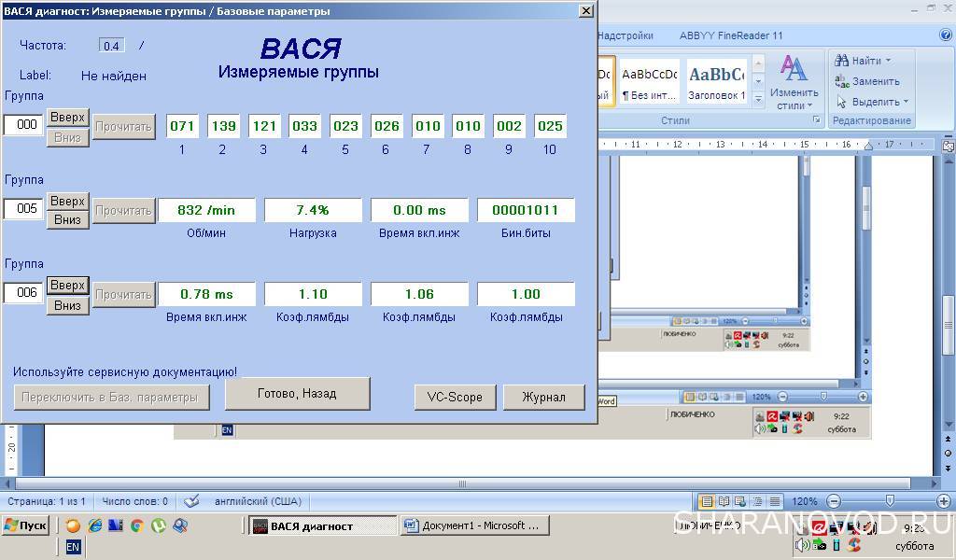This screenshot has width=956, height=560.
Task: Open Chrome from the quick launch bar
Action: tap(137, 525)
